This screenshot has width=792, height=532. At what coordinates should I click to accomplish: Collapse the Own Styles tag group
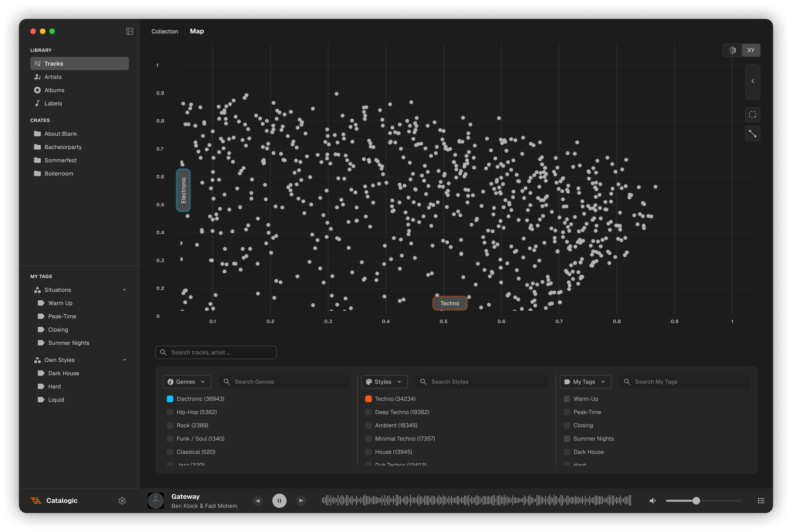point(124,360)
